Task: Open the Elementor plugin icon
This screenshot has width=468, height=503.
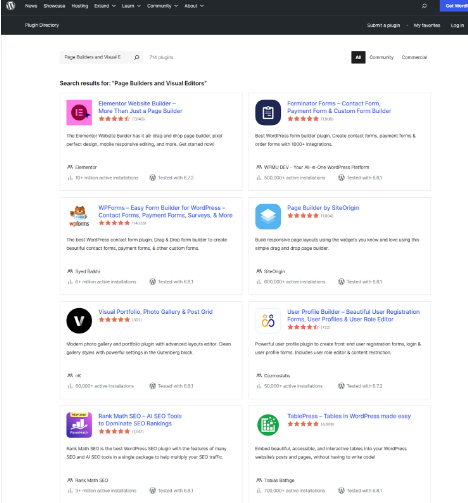Action: (x=79, y=112)
